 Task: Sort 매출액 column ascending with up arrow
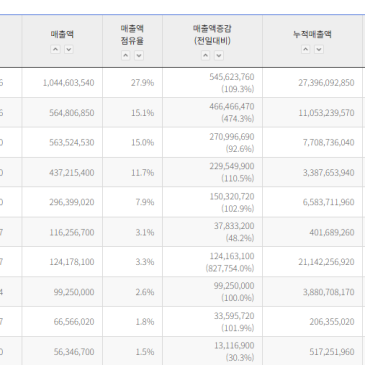(55, 49)
